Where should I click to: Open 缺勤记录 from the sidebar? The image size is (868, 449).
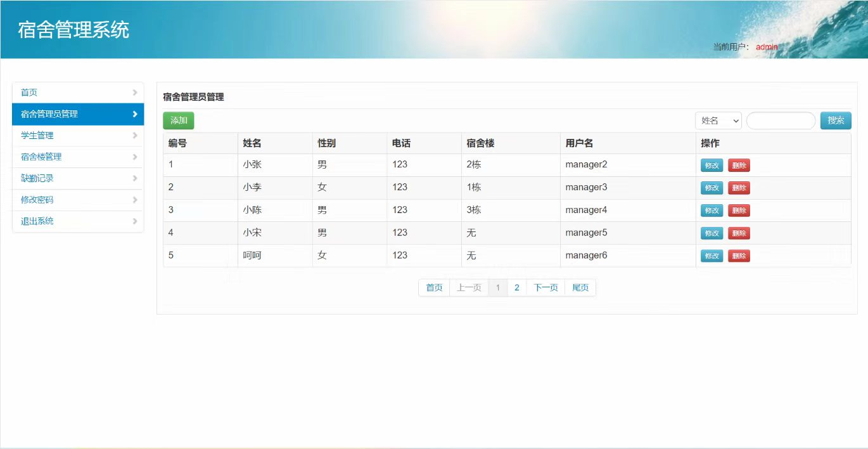click(x=78, y=178)
